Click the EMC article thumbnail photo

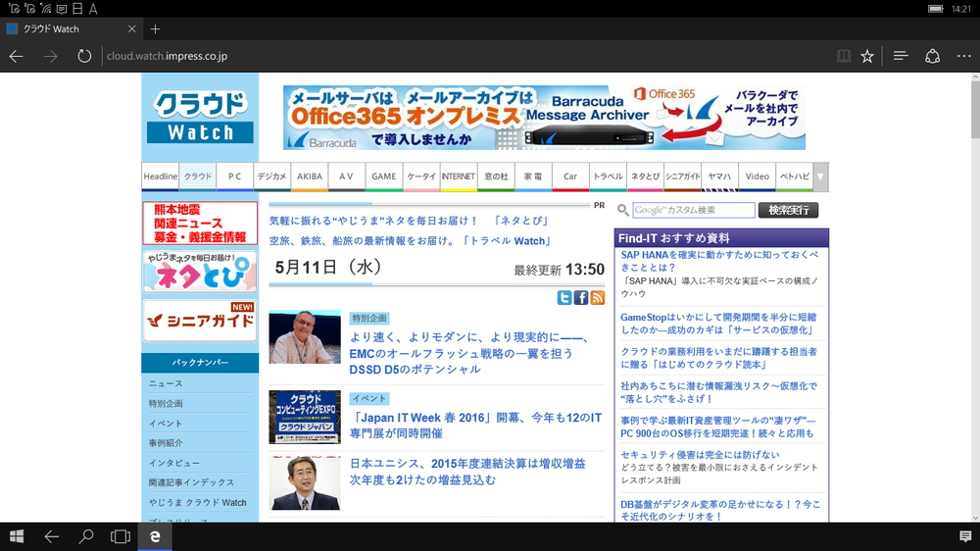pyautogui.click(x=305, y=337)
